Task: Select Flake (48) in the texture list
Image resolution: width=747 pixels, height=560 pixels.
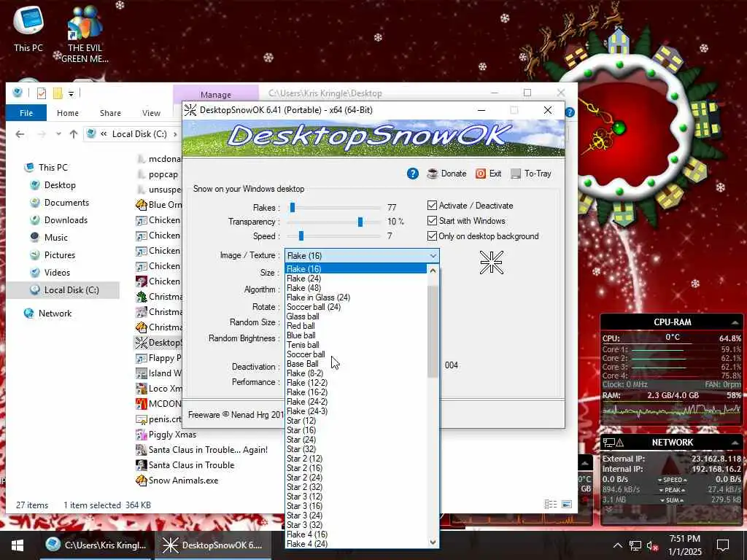Action: 355,287
